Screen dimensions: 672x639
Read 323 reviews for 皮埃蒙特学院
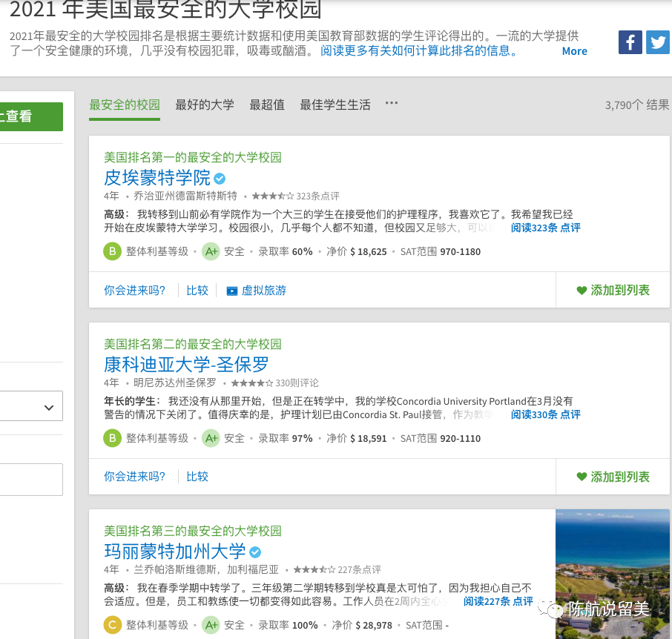(x=546, y=228)
